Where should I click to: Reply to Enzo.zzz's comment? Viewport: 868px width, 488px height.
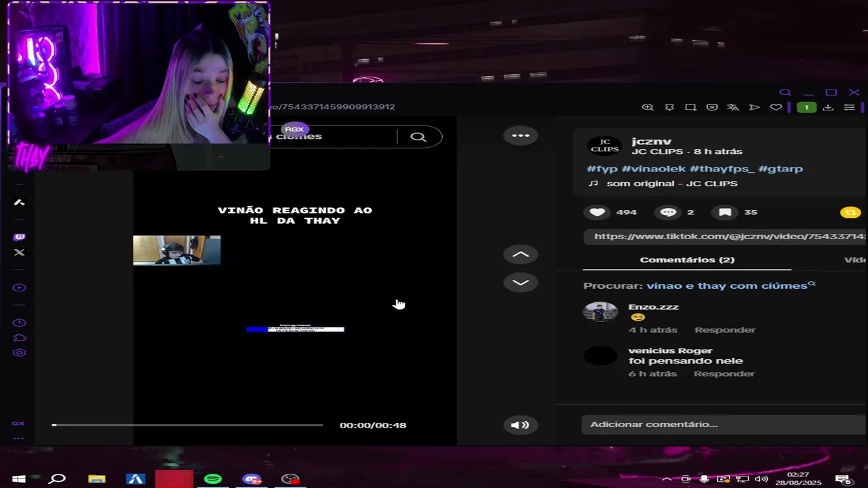click(x=725, y=330)
